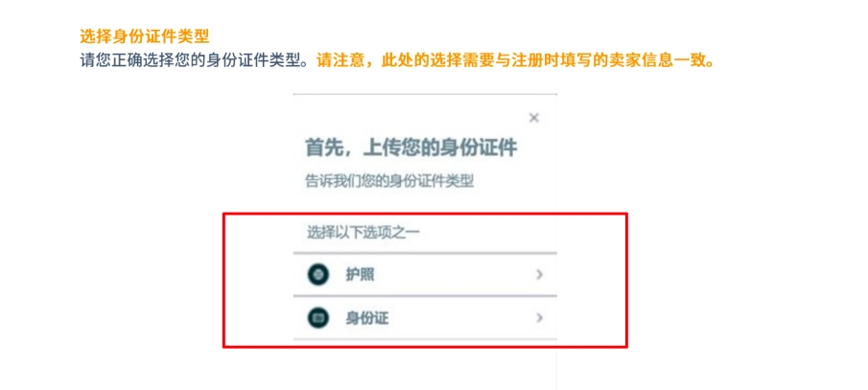This screenshot has height=390, width=868.
Task: Click the orange title 选择身份证件类型
Action: (145, 37)
